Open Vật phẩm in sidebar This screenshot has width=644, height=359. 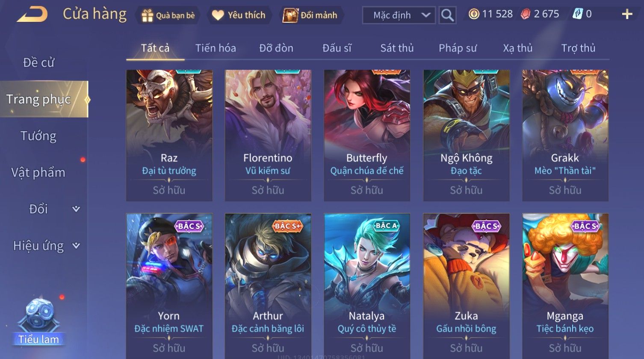click(x=38, y=172)
